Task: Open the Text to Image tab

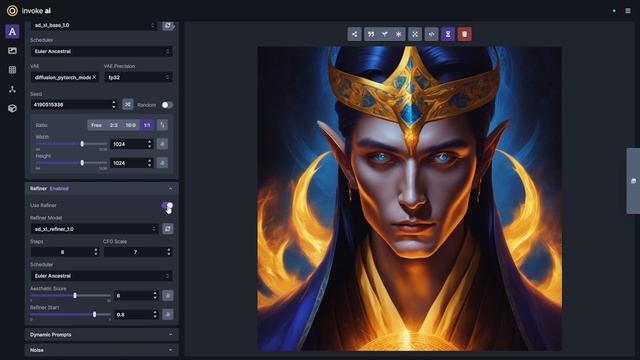Action: click(x=12, y=31)
